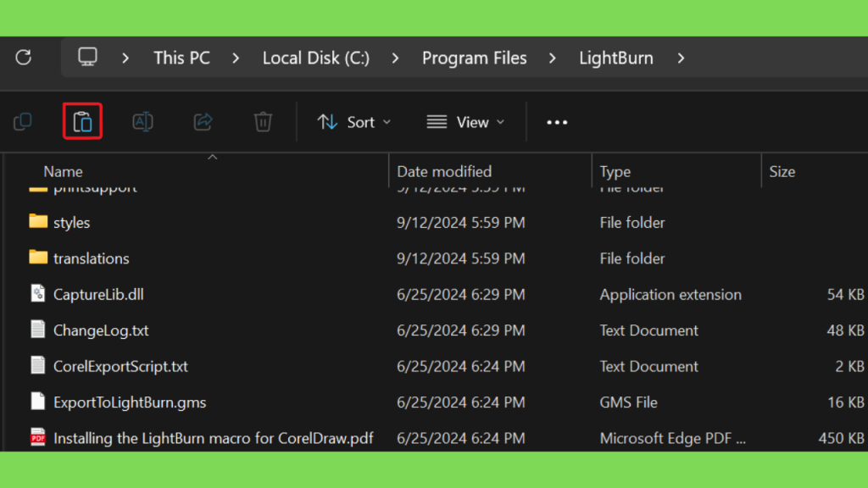The image size is (868, 488).
Task: Click the CorelExportScript.txt modified date
Action: [x=460, y=366]
